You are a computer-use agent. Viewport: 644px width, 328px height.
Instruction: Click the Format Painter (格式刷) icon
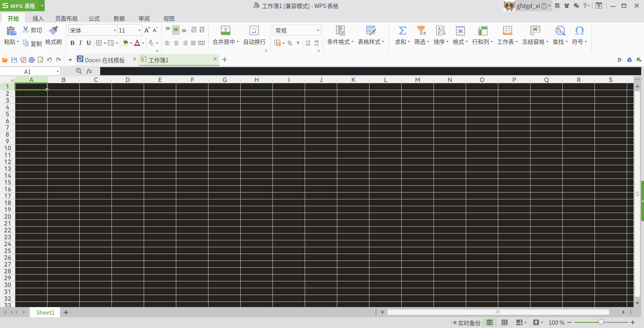point(54,31)
